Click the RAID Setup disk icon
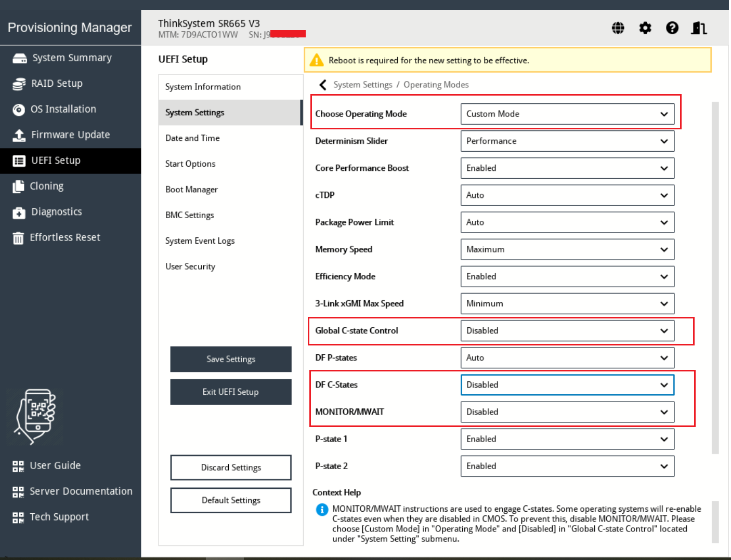The height and width of the screenshot is (560, 731). pyautogui.click(x=19, y=84)
